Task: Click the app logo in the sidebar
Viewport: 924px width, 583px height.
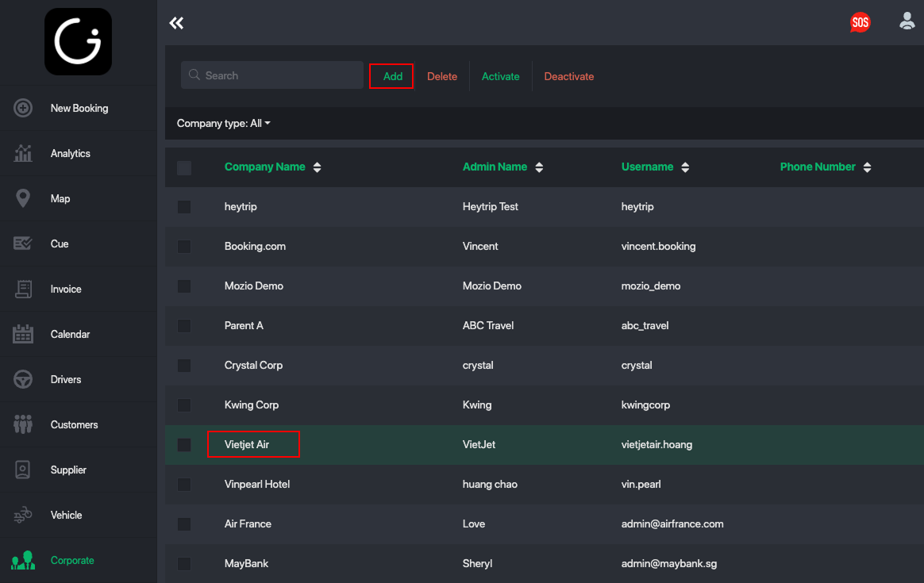Action: click(79, 42)
